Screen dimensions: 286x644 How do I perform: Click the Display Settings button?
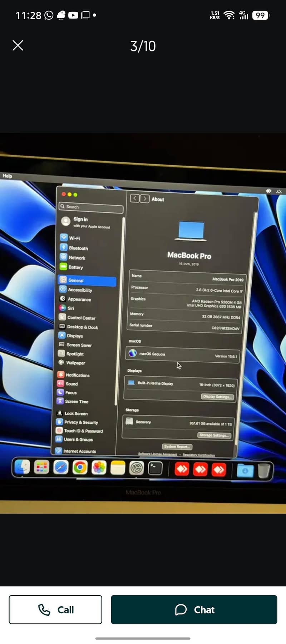pos(217,397)
